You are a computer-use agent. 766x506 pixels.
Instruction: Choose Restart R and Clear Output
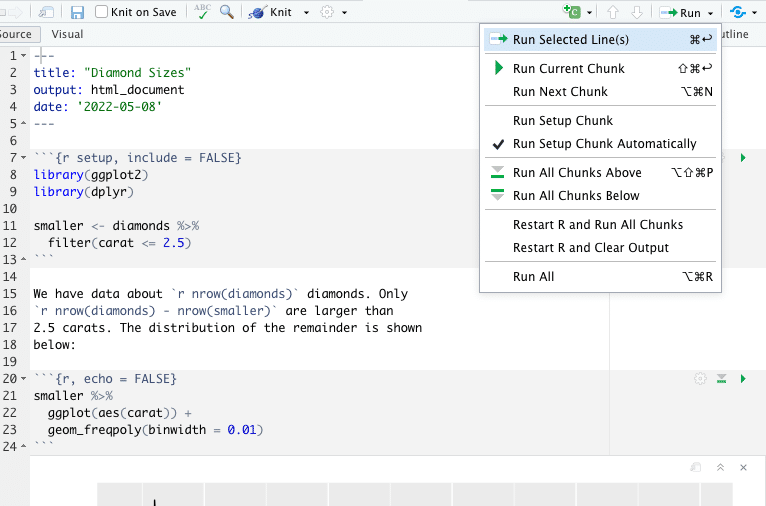tap(600, 248)
